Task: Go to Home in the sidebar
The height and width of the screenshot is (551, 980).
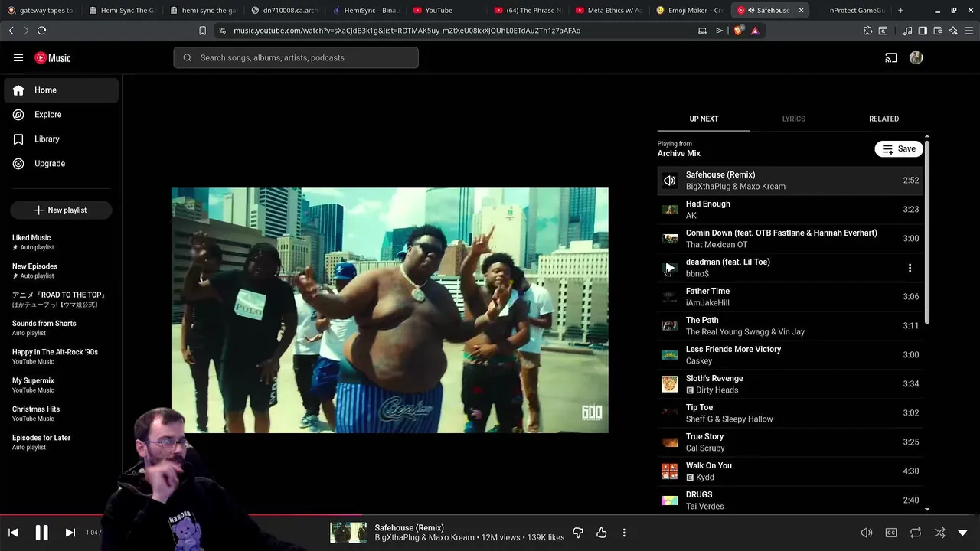Action: pyautogui.click(x=61, y=90)
